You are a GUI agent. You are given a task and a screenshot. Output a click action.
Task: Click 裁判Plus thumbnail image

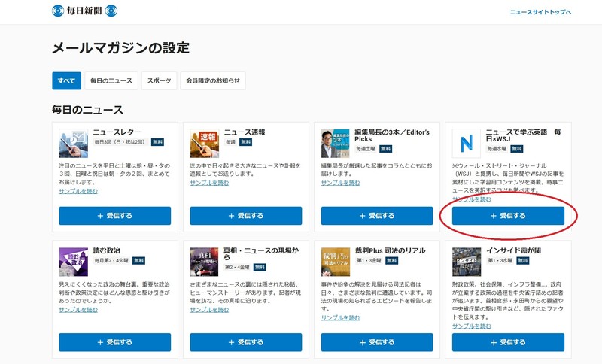click(336, 262)
